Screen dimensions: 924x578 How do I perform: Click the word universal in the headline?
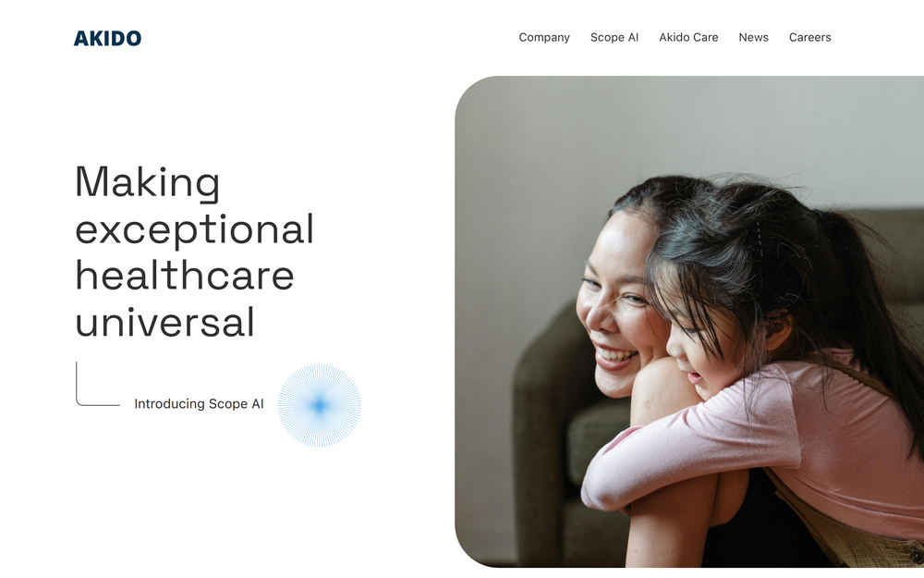coord(165,322)
